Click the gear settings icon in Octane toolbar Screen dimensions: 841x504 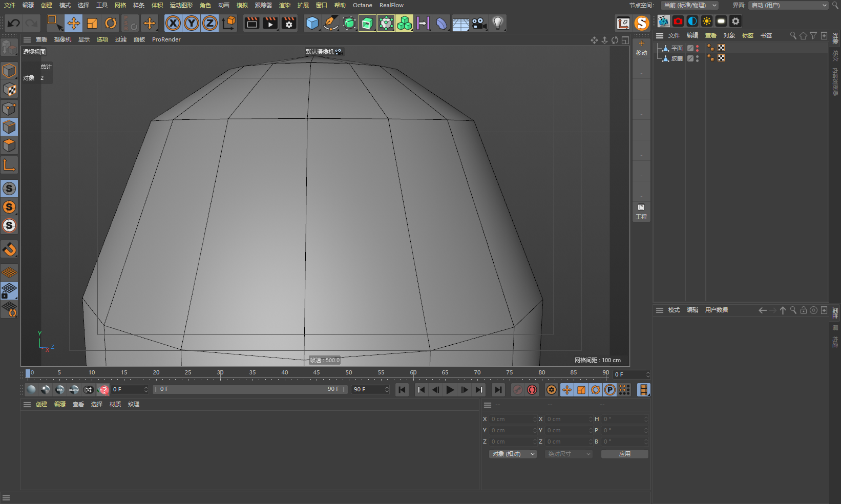[x=735, y=21]
